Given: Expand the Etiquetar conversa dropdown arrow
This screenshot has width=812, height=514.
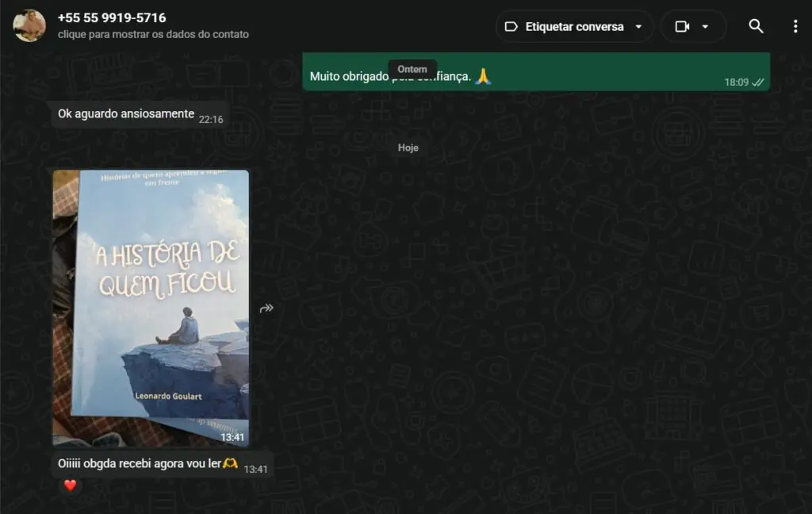Looking at the screenshot, I should 638,26.
